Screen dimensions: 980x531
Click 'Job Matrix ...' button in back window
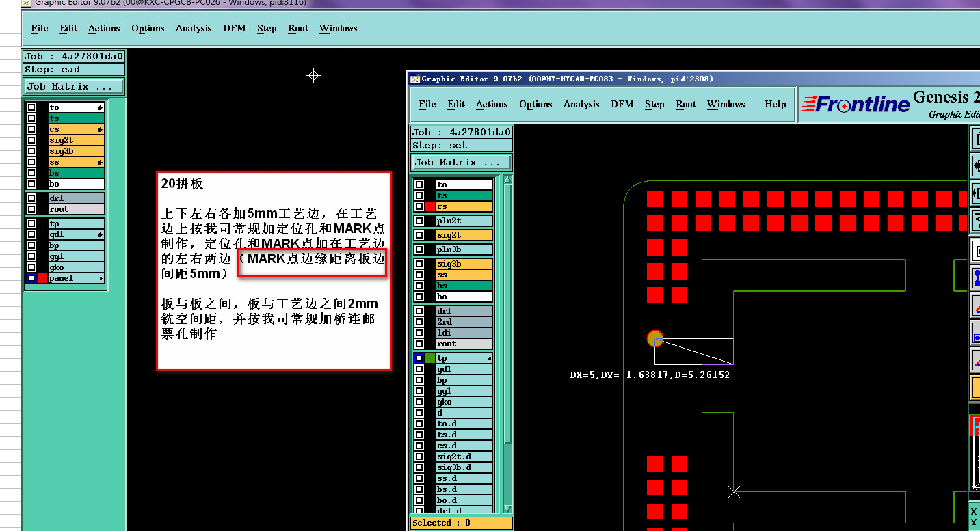coord(74,87)
